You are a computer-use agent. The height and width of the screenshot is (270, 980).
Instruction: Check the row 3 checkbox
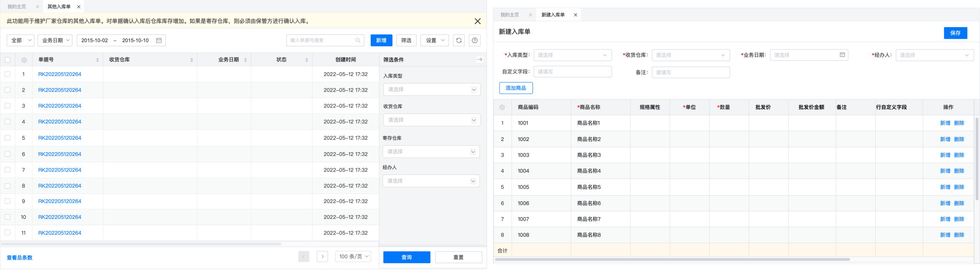tap(8, 106)
